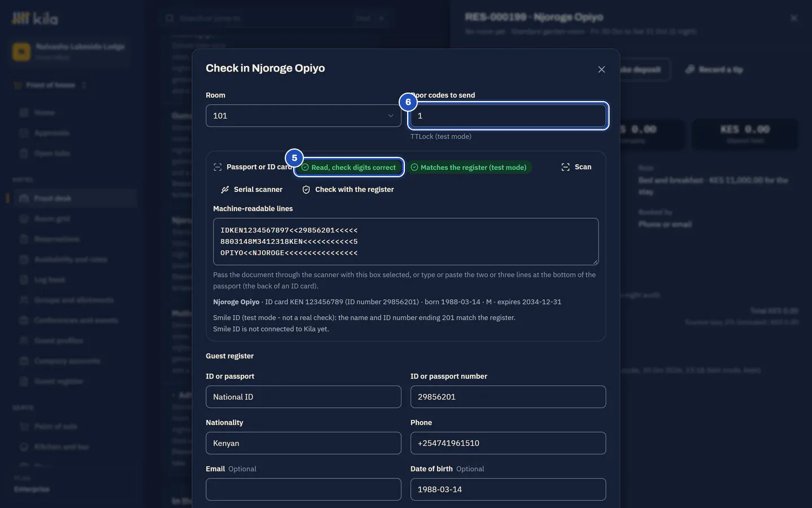The height and width of the screenshot is (508, 812).
Task: Click the parsed ID summary line for Njoroge Opiyo
Action: click(x=387, y=302)
